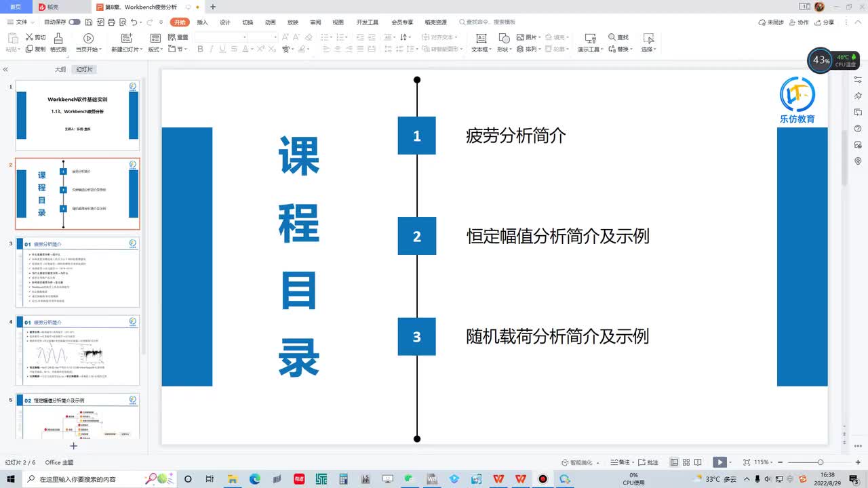Copy selection with 复制

pos(35,49)
